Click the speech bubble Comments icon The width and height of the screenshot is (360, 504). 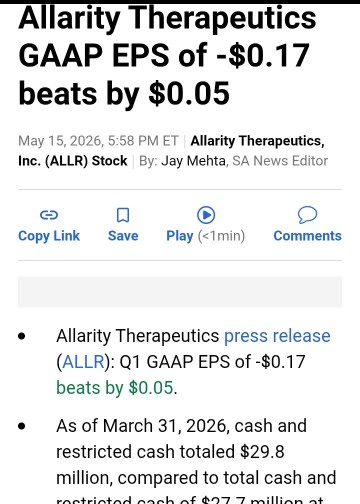point(307,215)
